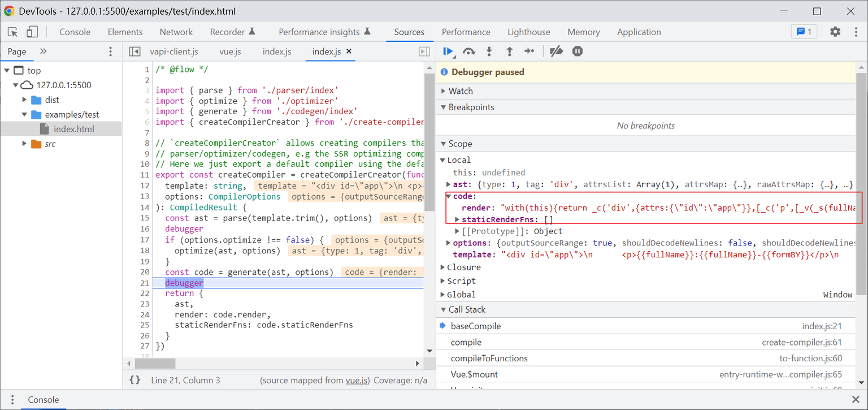Collapse the top frame tree node
The width and height of the screenshot is (868, 410).
pos(7,71)
